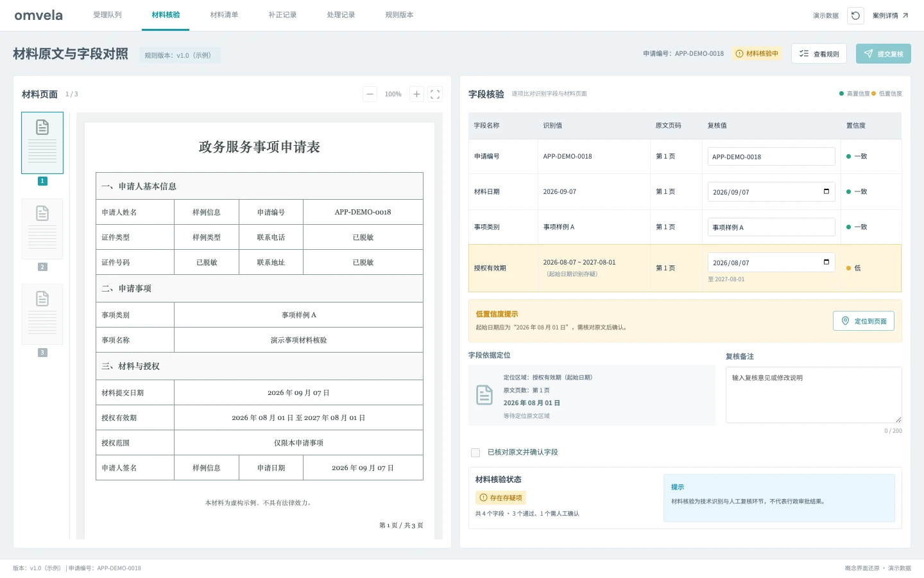The width and height of the screenshot is (924, 578).
Task: Click the 复核备注 textarea
Action: [x=814, y=395]
